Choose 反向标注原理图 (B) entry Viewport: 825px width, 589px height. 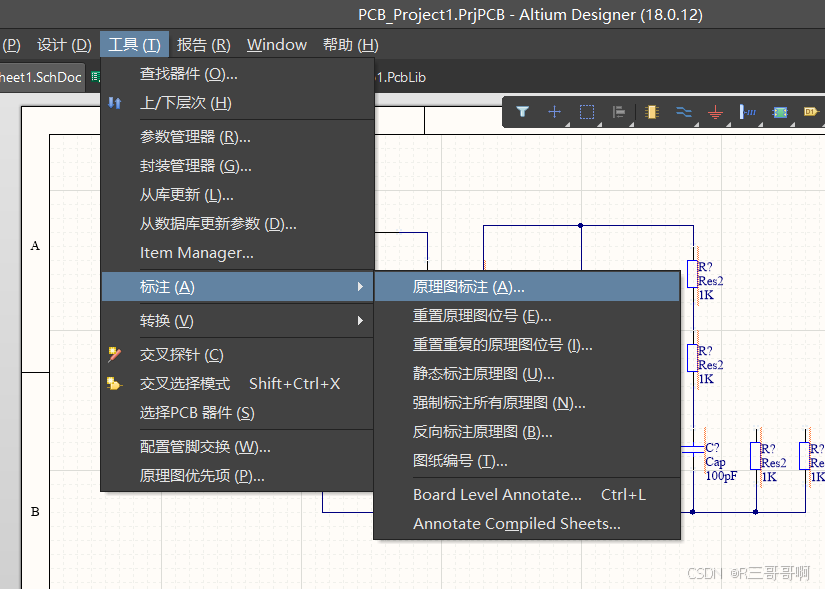pos(527,432)
